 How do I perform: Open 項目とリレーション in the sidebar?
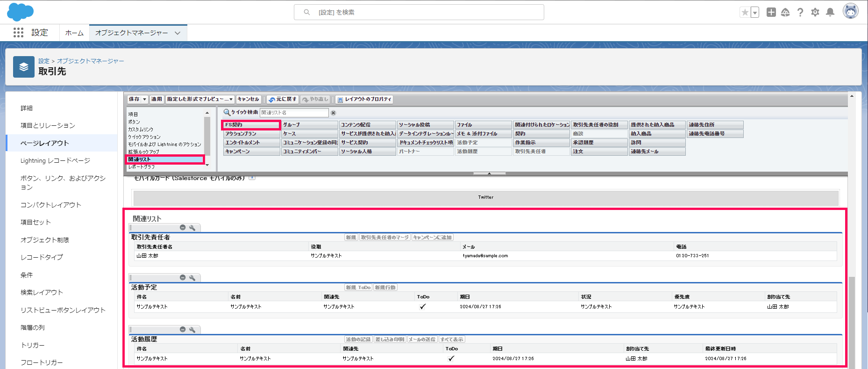[x=48, y=125]
